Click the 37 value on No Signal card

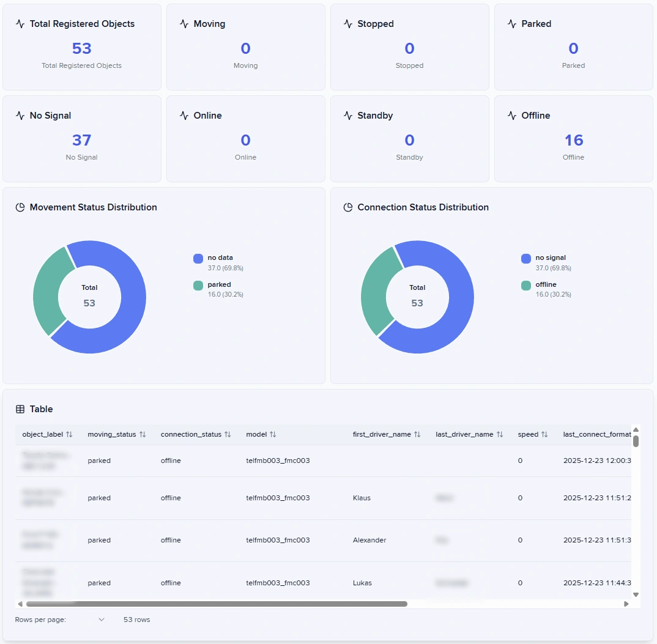tap(81, 140)
